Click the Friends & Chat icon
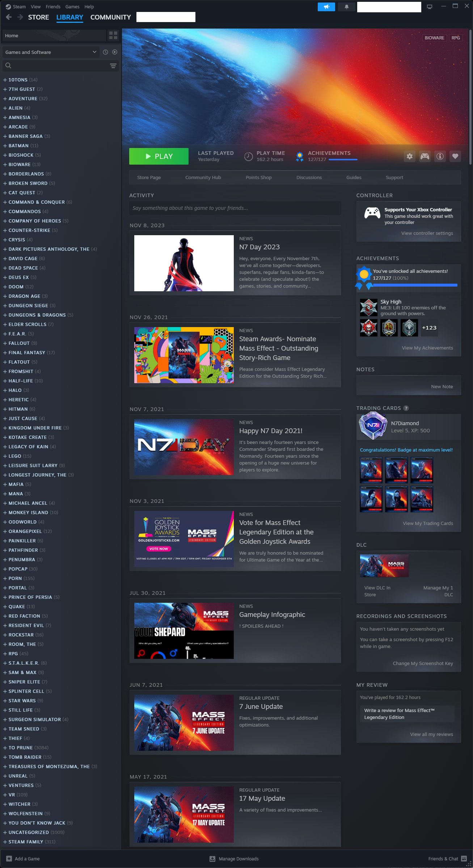Viewport: 473px width, 868px height. (464, 859)
